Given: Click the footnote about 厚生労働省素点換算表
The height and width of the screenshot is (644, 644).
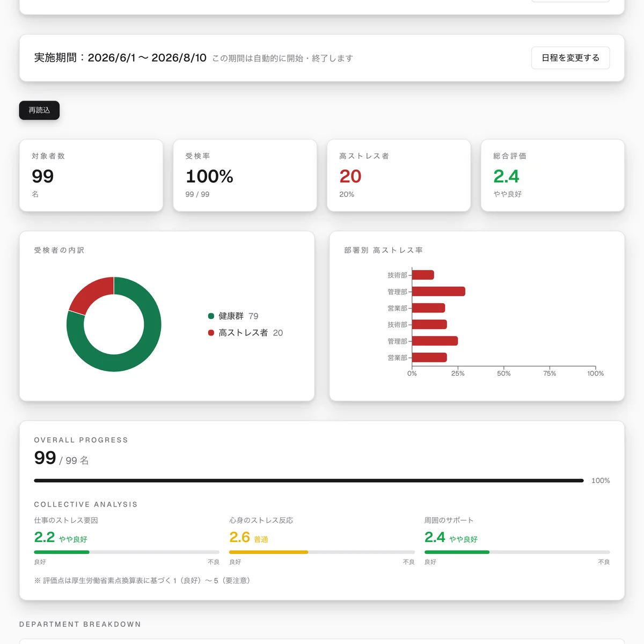Looking at the screenshot, I should pos(143,581).
